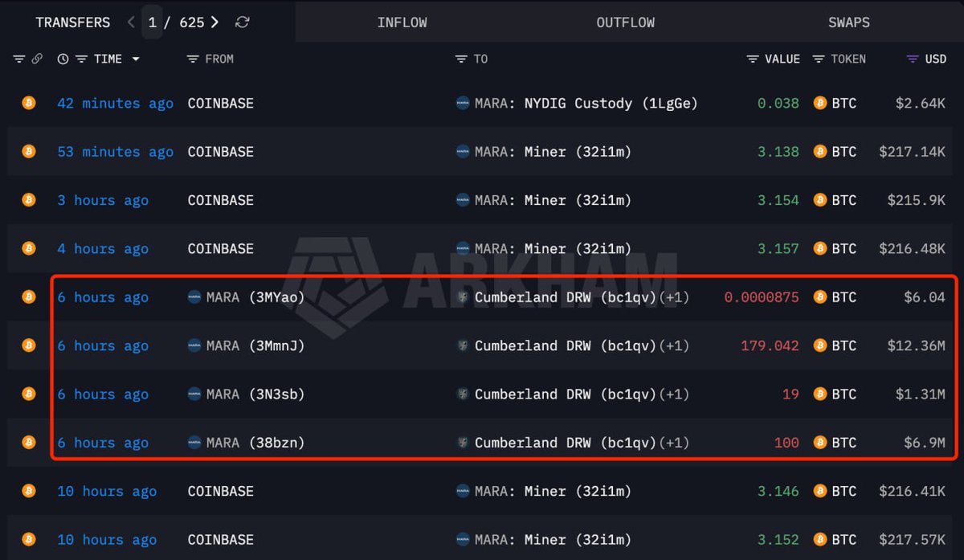The width and height of the screenshot is (964, 560).
Task: Open MARA (3N3sb) sender address
Action: pyautogui.click(x=255, y=394)
